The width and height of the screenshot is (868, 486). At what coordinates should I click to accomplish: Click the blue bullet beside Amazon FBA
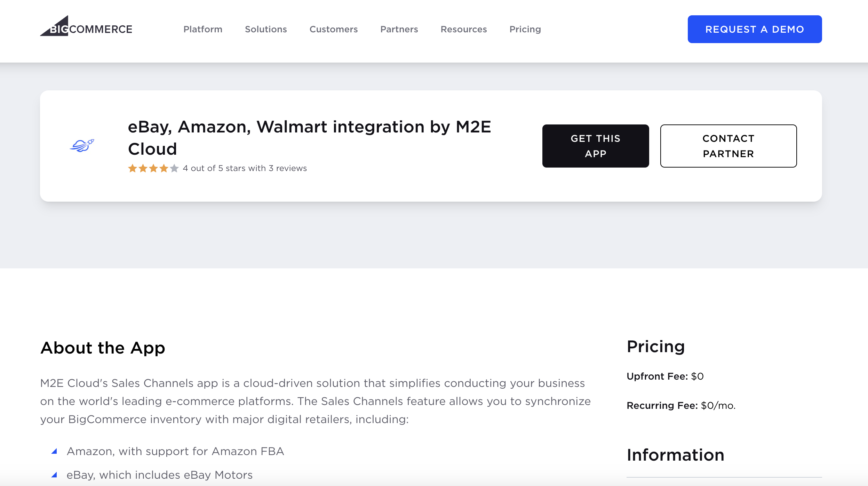pyautogui.click(x=54, y=451)
